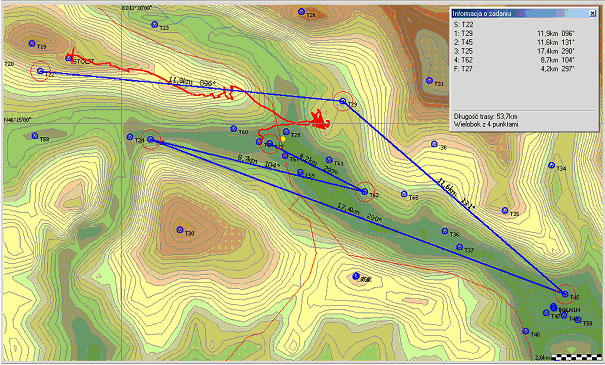Select the T62 turnpoint circle
The image size is (605, 365).
(365, 191)
